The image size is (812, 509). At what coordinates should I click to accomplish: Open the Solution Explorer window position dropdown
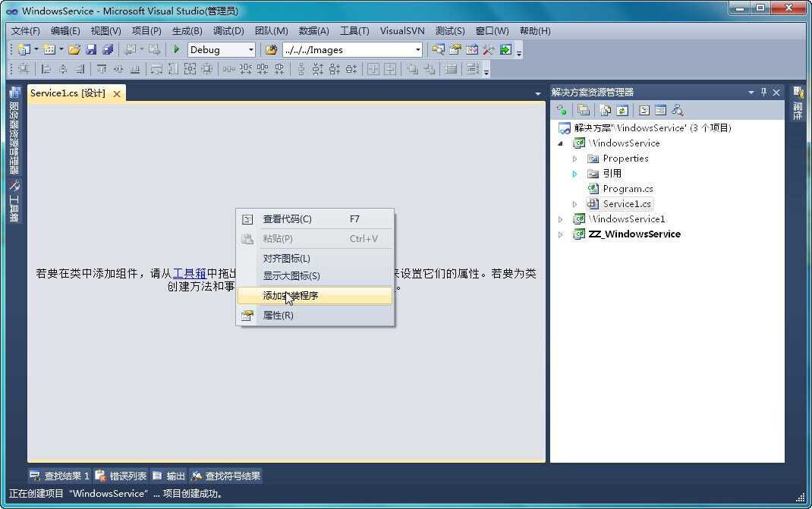tap(751, 93)
